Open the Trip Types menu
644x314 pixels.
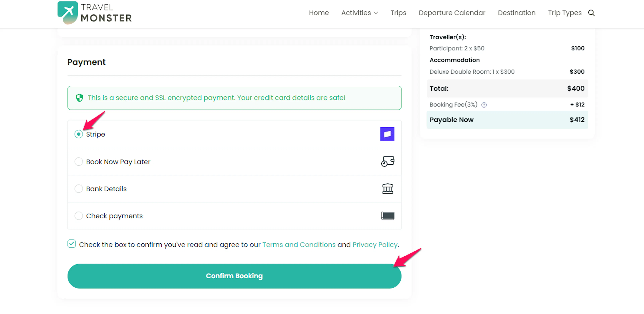(565, 13)
